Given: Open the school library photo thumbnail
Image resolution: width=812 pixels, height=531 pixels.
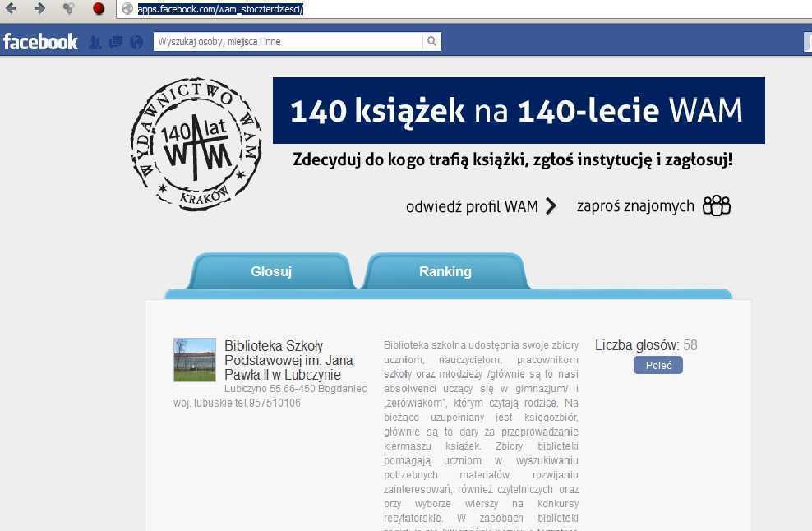Looking at the screenshot, I should coord(195,359).
